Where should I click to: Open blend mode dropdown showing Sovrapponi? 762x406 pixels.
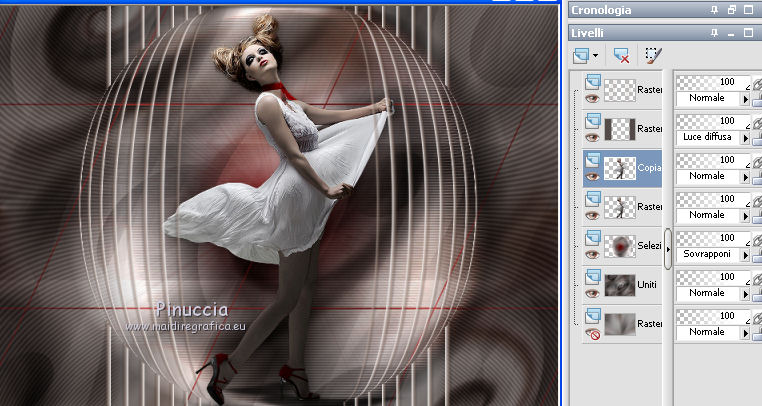click(x=743, y=254)
